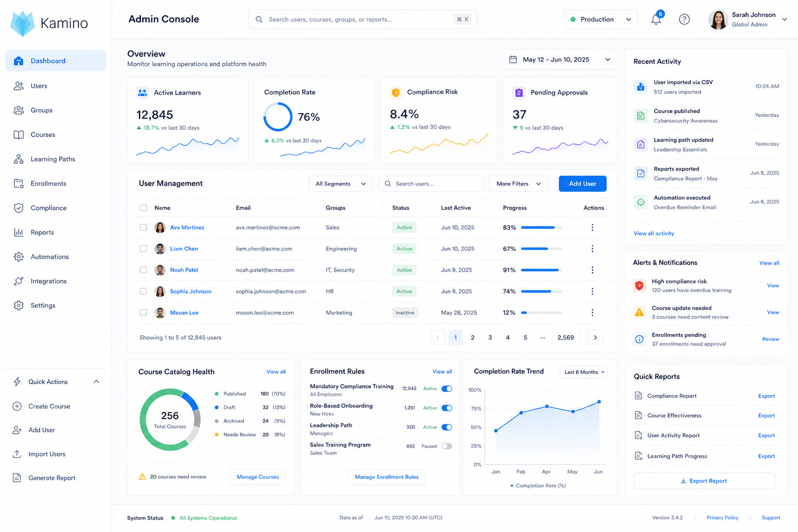
Task: Click the high compliance risk shield icon
Action: pos(640,286)
